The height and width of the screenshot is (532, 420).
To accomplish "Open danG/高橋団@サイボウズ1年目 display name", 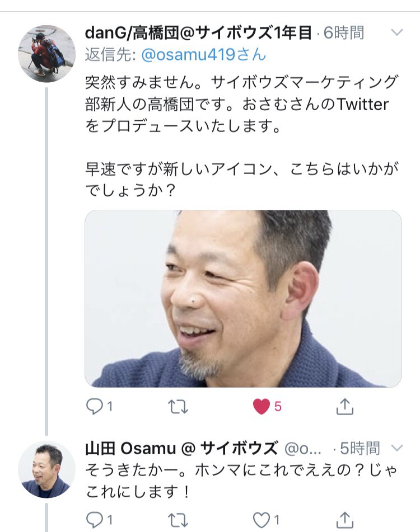I will point(198,33).
